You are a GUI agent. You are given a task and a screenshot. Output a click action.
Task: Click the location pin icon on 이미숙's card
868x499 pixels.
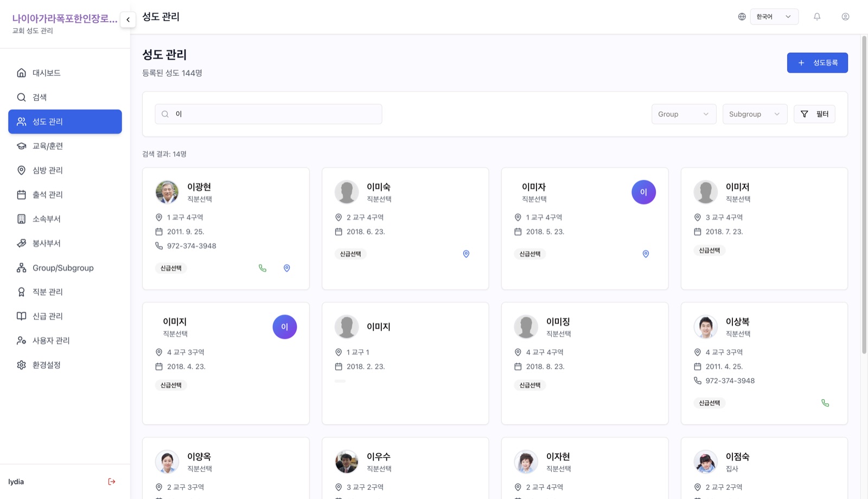click(x=466, y=254)
